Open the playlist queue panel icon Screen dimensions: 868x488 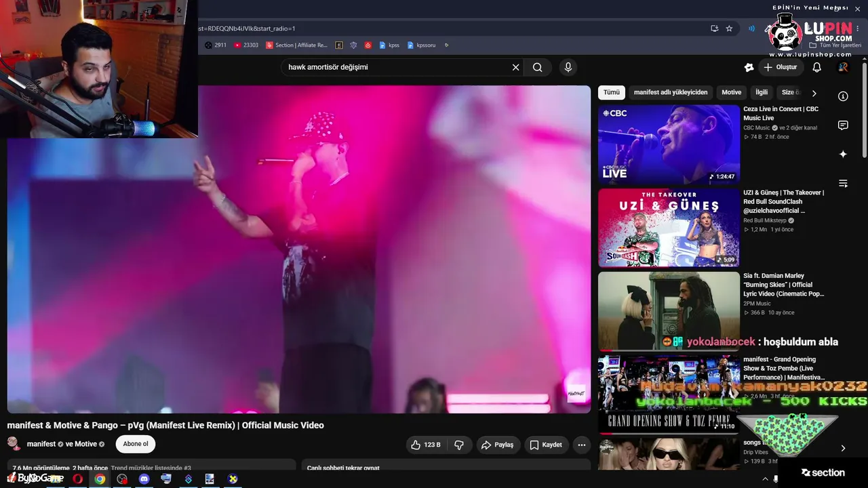tap(843, 184)
